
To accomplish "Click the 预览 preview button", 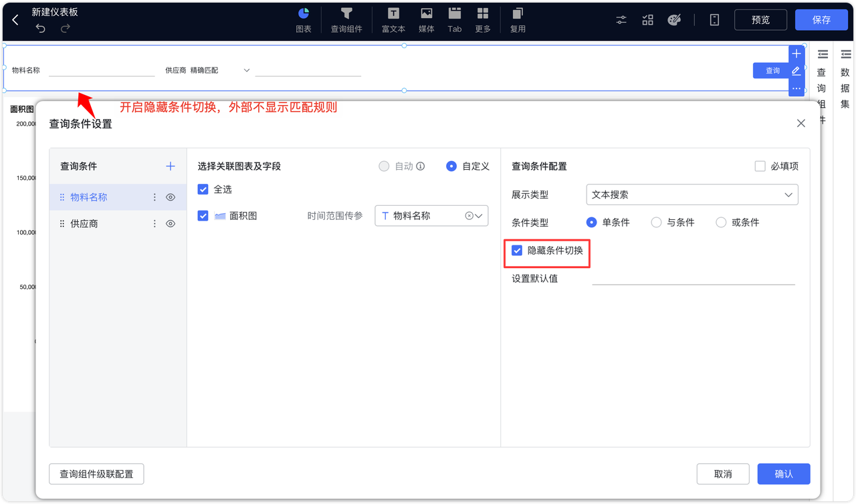I will pos(760,20).
